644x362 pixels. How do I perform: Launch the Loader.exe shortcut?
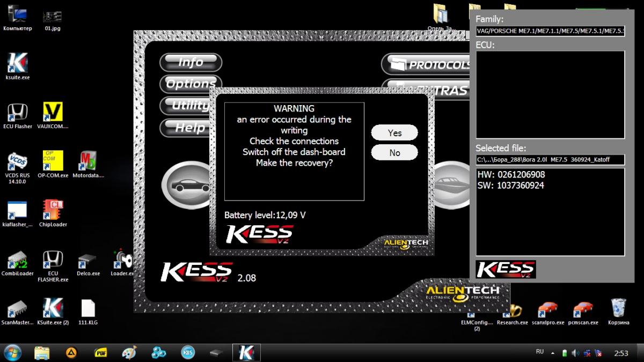(122, 263)
